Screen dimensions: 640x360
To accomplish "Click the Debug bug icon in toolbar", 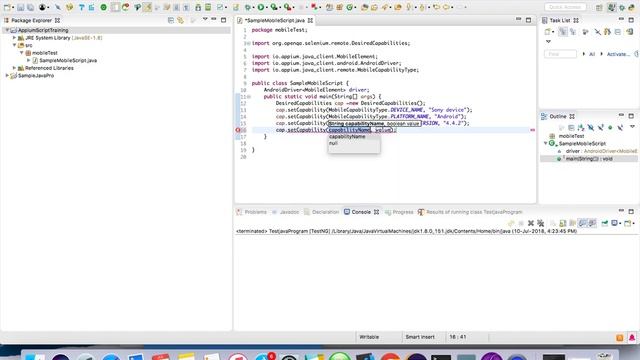I will click(x=248, y=7).
